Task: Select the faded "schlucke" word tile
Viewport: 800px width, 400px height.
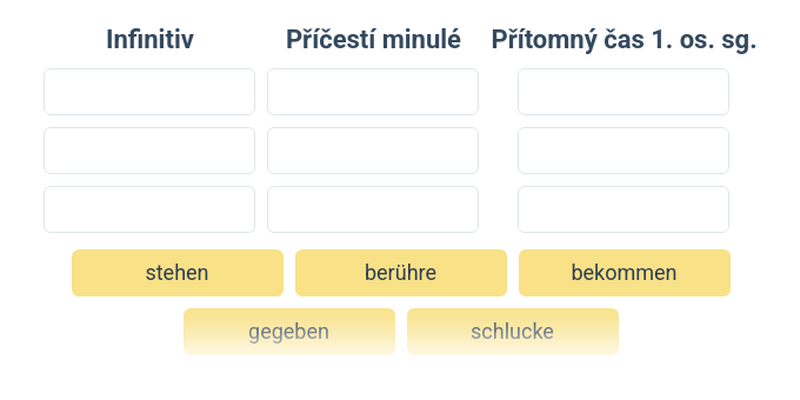Action: pyautogui.click(x=512, y=331)
